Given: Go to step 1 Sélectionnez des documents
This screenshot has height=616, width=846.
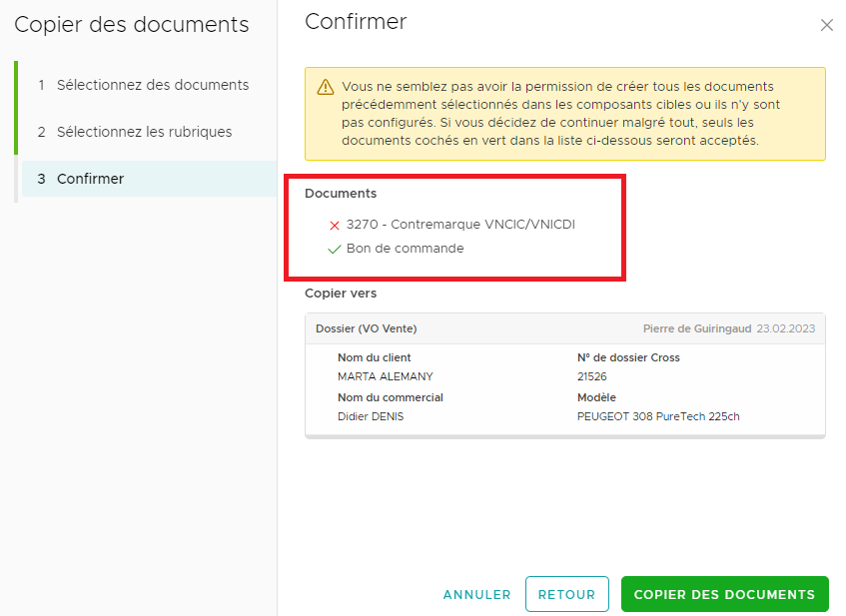Looking at the screenshot, I should 143,85.
